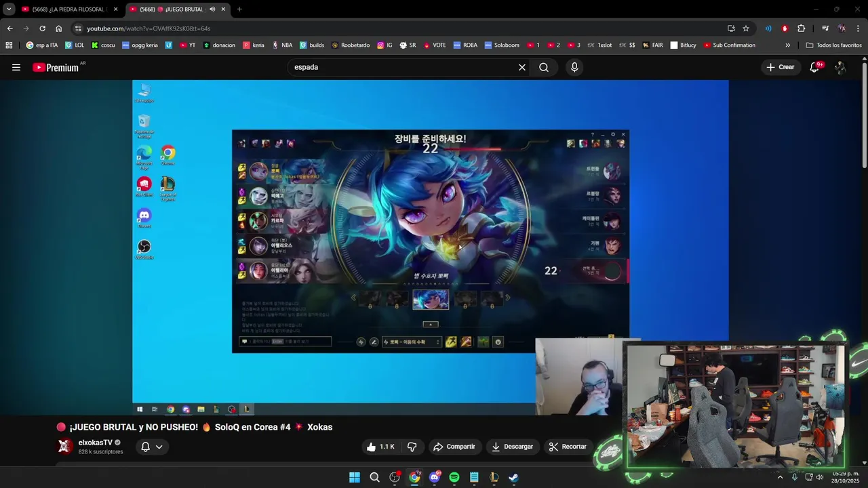
Task: Open Chrome extensions puzzle icon
Action: pos(802,28)
